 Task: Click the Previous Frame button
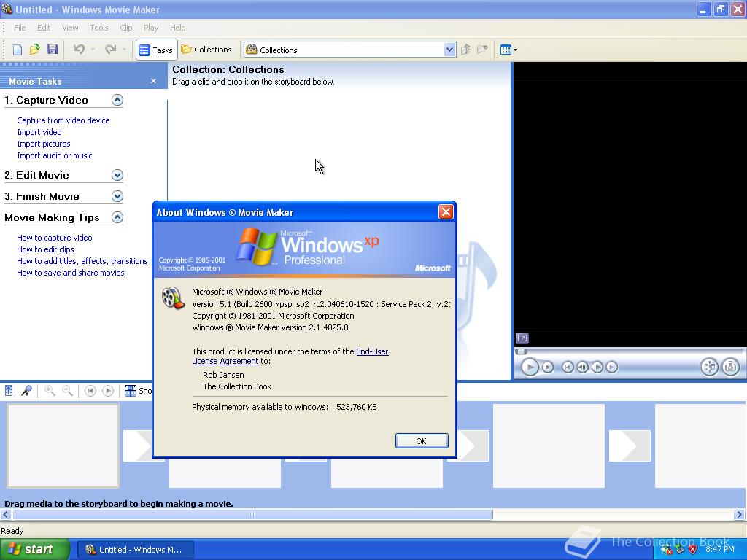pos(582,367)
